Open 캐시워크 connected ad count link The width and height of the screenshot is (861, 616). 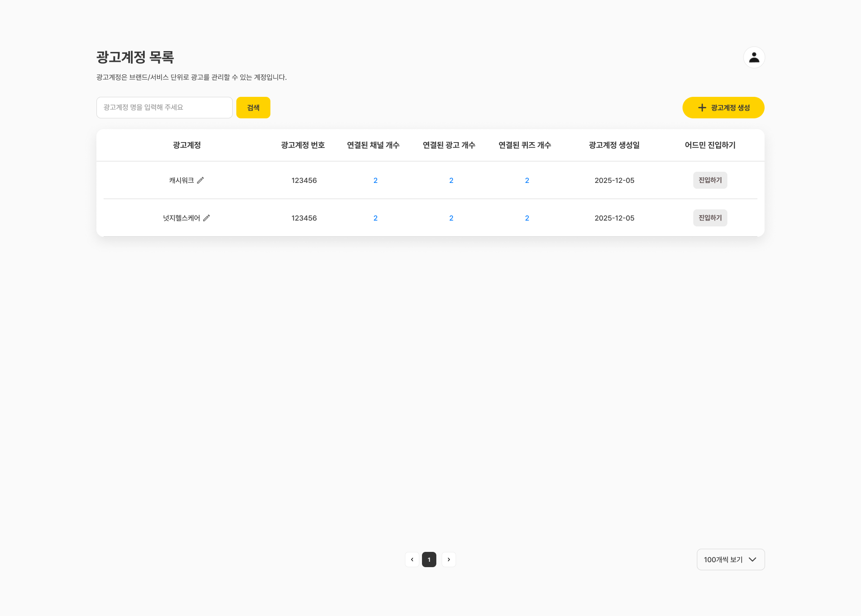(451, 180)
